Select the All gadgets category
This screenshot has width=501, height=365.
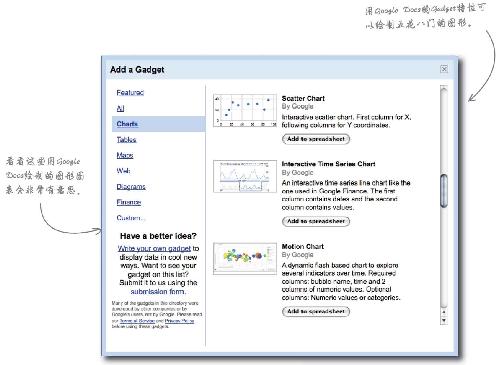(x=120, y=108)
